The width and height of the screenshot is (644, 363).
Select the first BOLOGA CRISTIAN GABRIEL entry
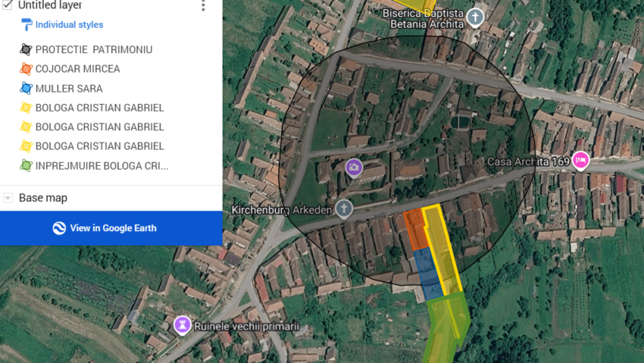(99, 108)
